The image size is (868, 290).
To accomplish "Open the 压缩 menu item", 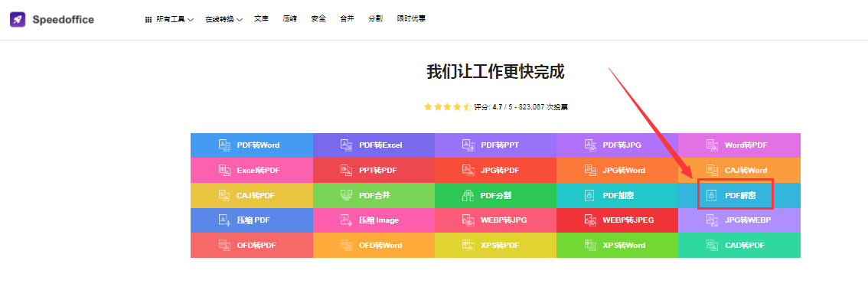I will pos(289,19).
